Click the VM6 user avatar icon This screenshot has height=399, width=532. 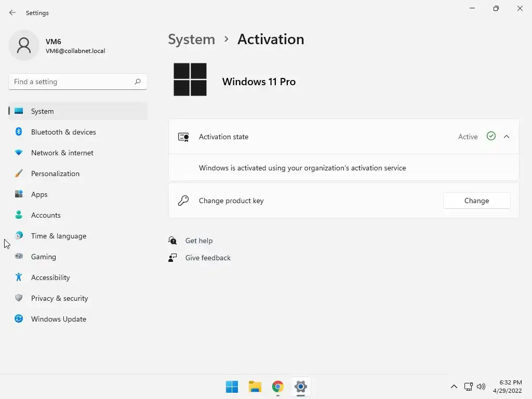(x=24, y=45)
